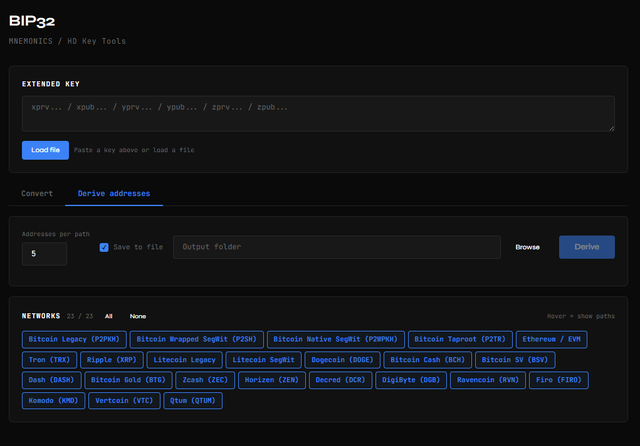Click the 'MNEMONICS / HD Key Tools' subtitle
Screen dimensions: 640x446
(x=67, y=41)
